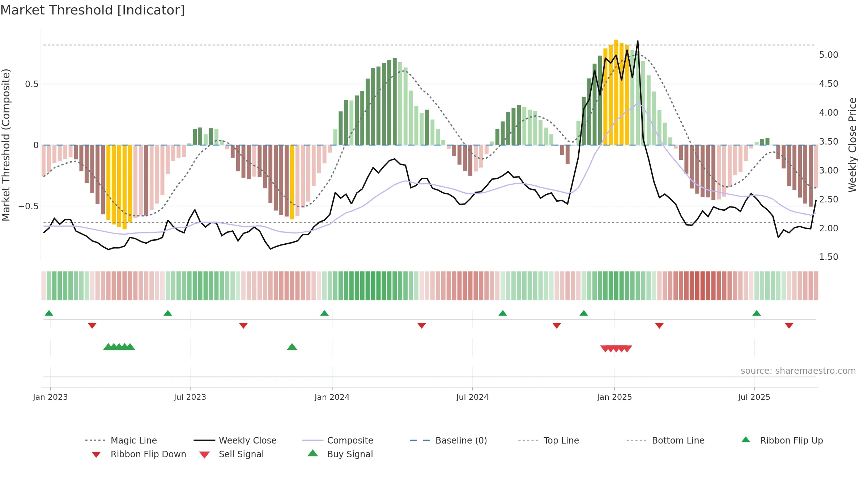Click the 2.50 price axis label
The image size is (868, 488).
829,199
